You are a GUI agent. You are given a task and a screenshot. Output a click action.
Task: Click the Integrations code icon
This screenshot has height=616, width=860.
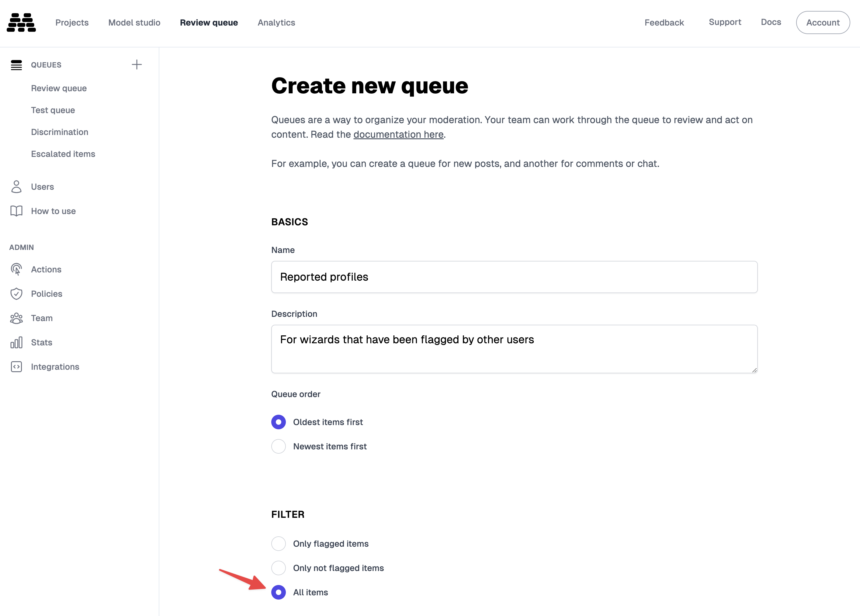tap(16, 367)
